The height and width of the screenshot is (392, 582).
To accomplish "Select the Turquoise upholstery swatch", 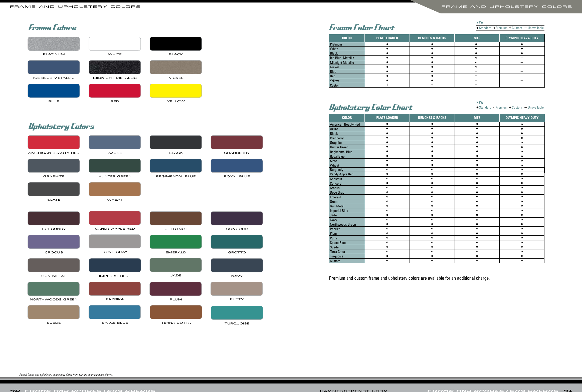I will (x=237, y=313).
